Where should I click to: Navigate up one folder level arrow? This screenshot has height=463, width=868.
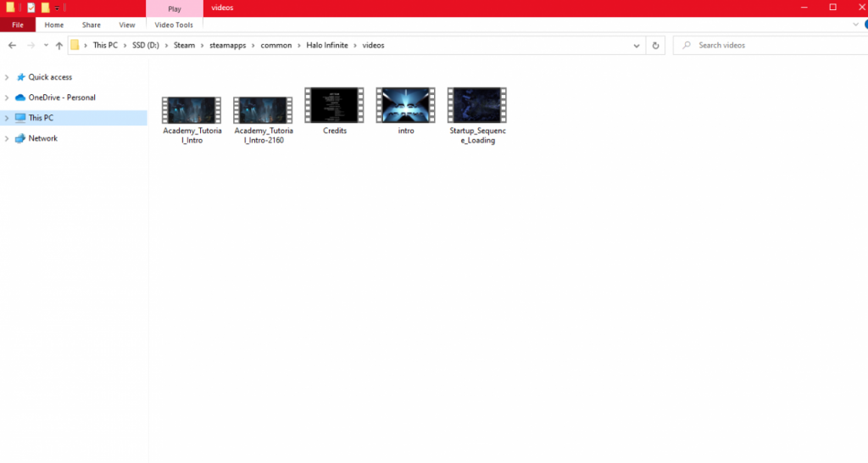click(59, 46)
